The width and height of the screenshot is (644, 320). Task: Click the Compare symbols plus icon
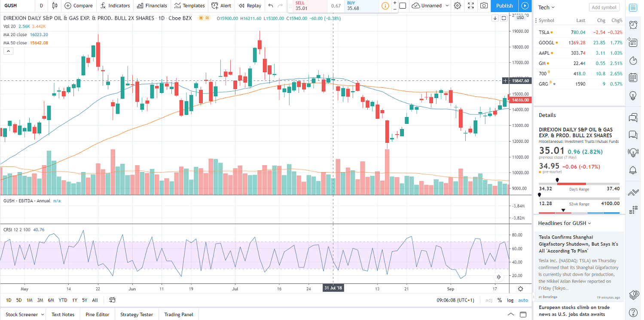point(68,6)
